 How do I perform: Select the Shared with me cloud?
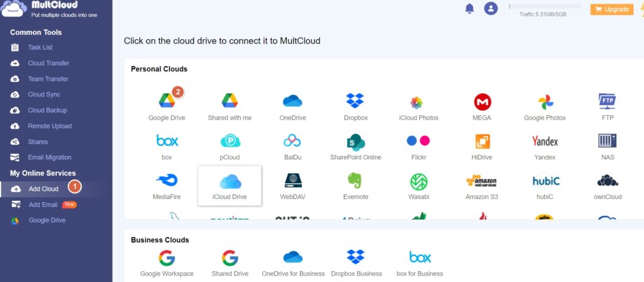230,106
